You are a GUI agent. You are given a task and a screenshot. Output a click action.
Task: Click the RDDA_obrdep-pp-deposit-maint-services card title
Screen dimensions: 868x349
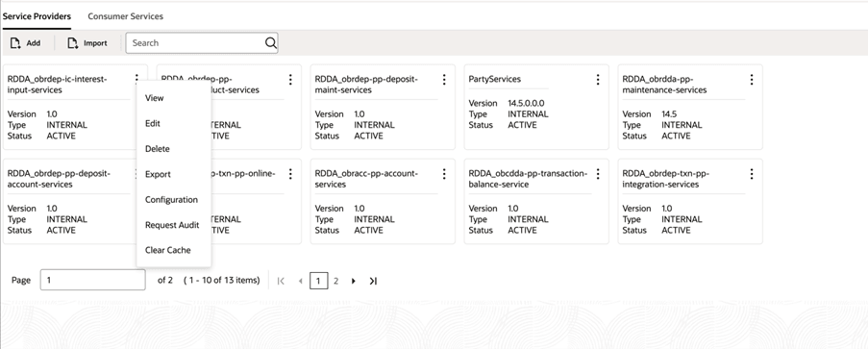coord(366,85)
